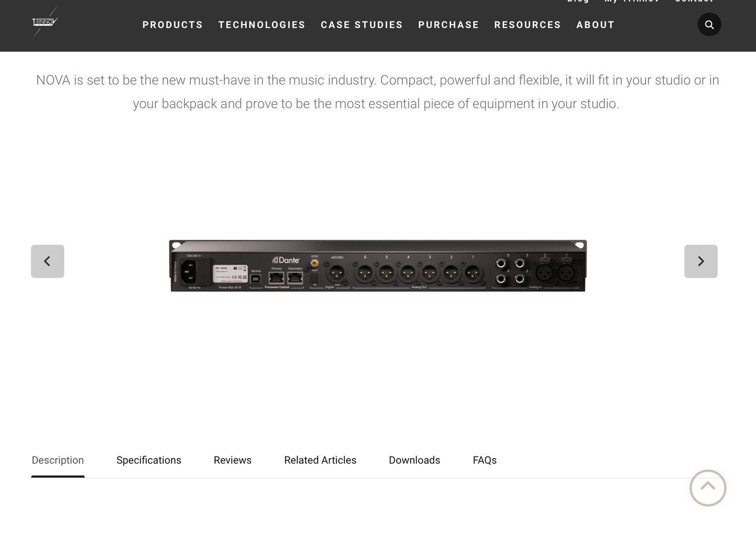Open the search magnifier icon
The height and width of the screenshot is (536, 756).
click(x=709, y=24)
